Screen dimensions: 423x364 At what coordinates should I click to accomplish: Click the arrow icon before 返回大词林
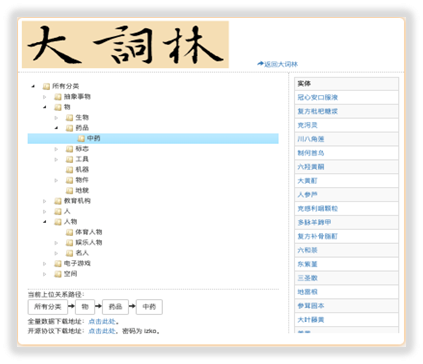260,64
